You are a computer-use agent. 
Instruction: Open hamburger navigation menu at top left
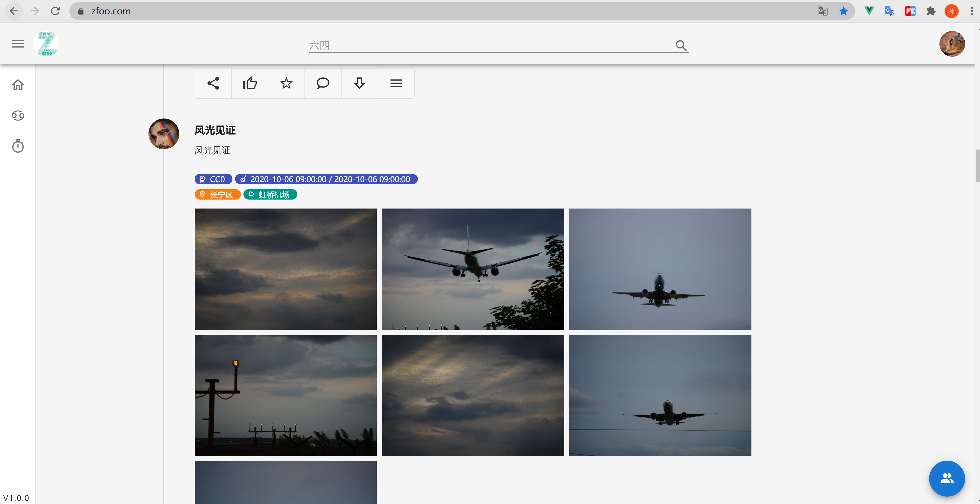pyautogui.click(x=18, y=44)
